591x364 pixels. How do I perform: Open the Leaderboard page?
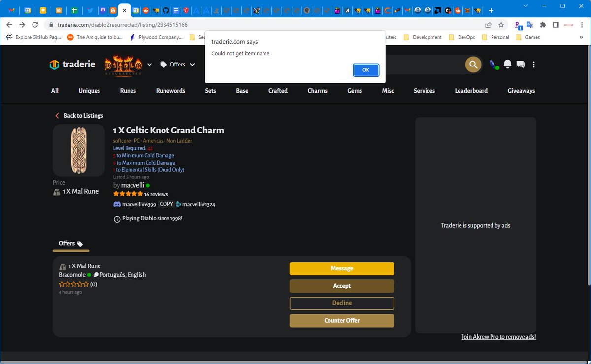coord(471,91)
